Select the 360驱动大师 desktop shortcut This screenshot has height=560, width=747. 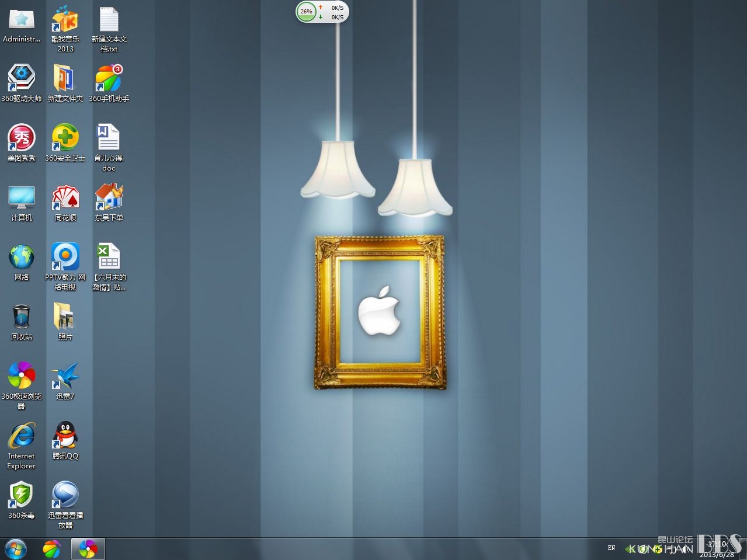click(22, 84)
